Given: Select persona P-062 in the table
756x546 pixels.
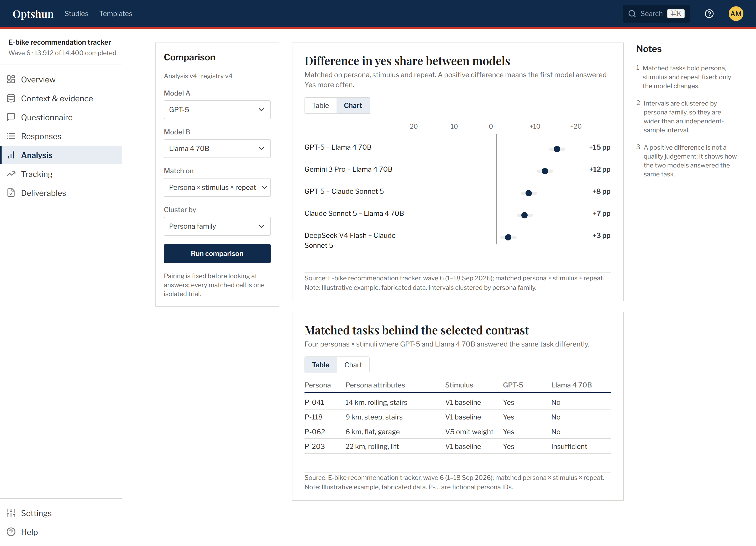Looking at the screenshot, I should [315, 432].
